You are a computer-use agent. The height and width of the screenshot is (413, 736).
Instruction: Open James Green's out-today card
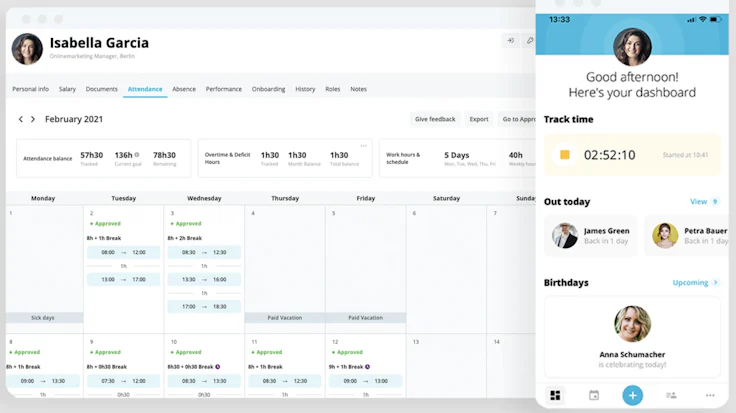tap(590, 235)
